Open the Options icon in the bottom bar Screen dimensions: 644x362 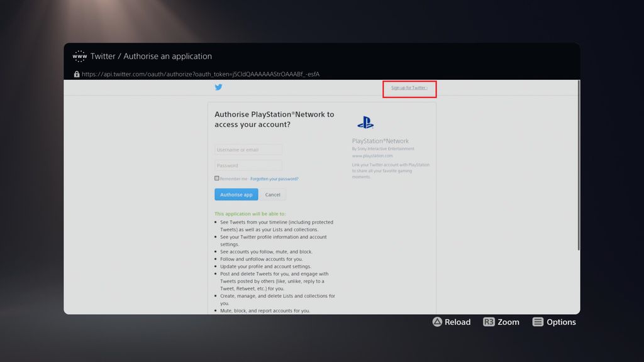(538, 322)
